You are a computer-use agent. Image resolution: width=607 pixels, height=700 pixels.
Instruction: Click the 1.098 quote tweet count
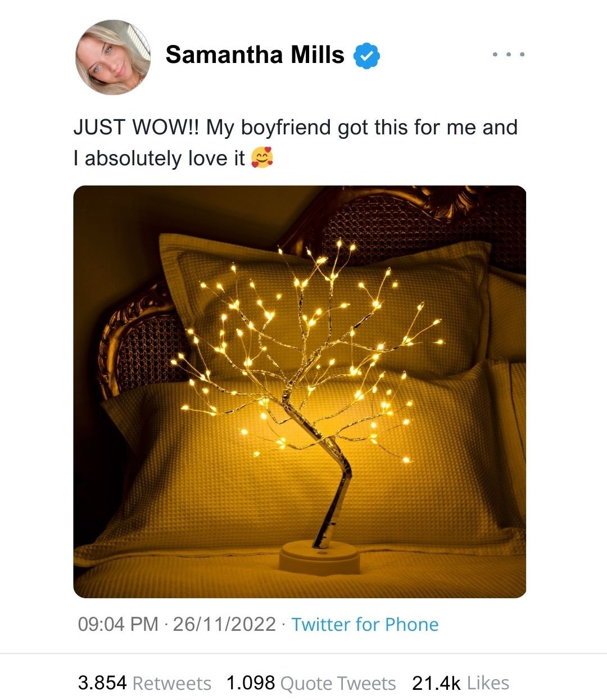point(250,683)
